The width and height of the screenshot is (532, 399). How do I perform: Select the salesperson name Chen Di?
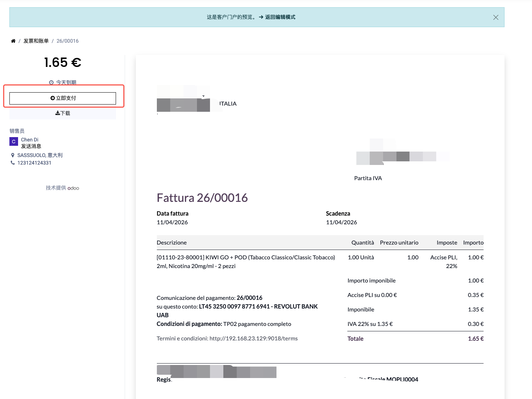point(30,140)
